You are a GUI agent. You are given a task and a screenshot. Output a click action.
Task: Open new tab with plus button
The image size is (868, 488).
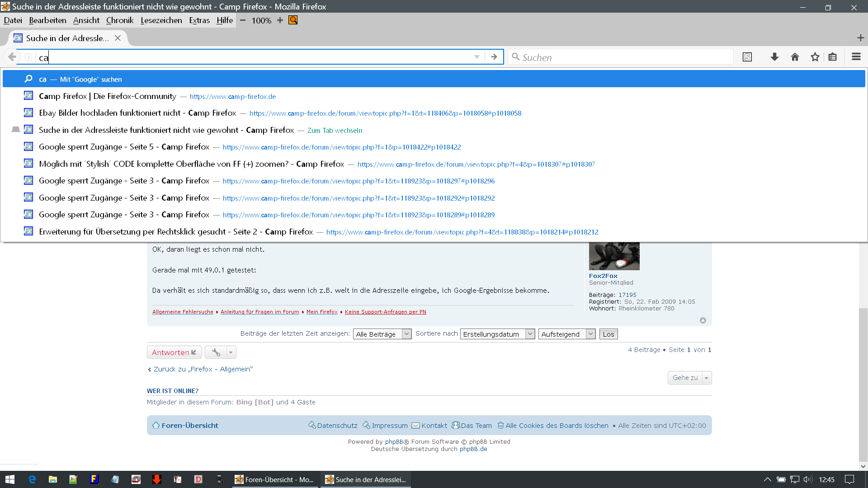pos(860,38)
